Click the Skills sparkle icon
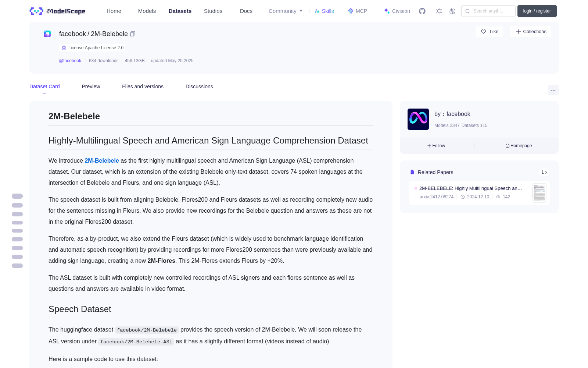The height and width of the screenshot is (368, 588). 317,11
